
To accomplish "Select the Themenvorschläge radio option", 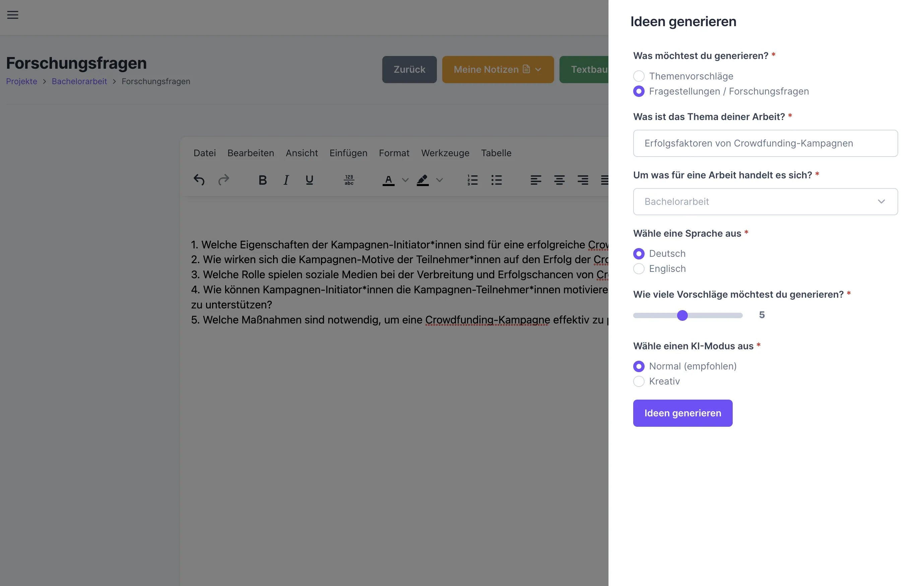I will (639, 76).
